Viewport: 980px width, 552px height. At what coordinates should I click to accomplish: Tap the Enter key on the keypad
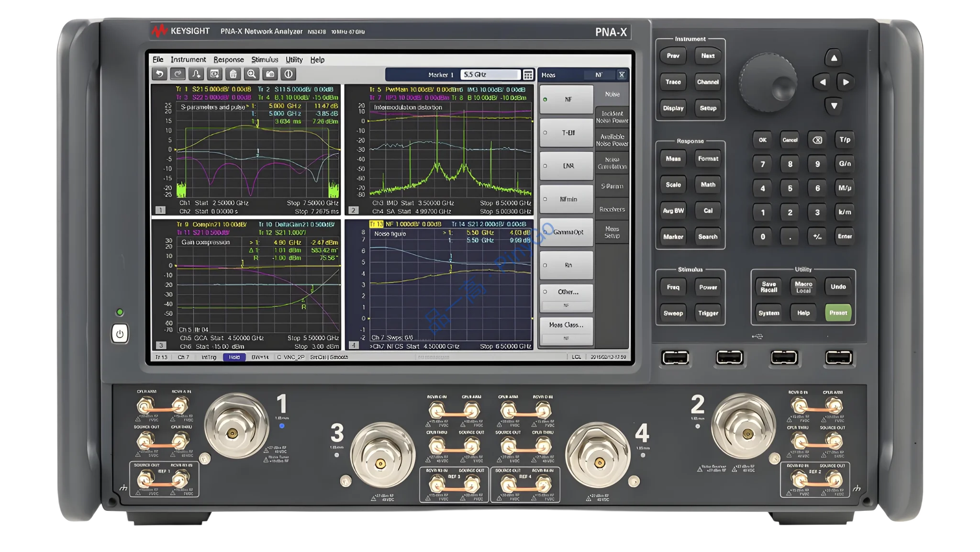click(845, 237)
